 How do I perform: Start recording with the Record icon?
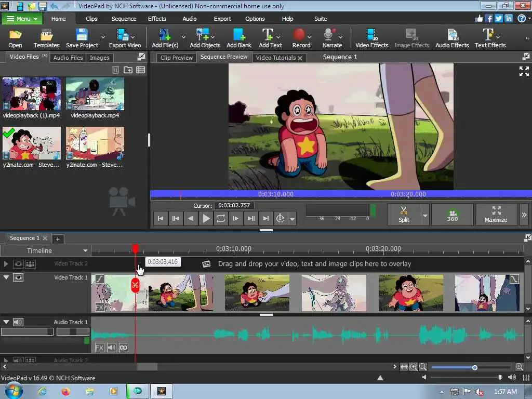[301, 38]
